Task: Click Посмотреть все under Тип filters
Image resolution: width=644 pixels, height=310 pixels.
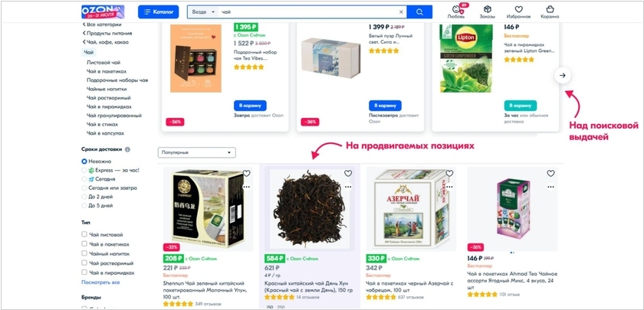Action: 100,282
